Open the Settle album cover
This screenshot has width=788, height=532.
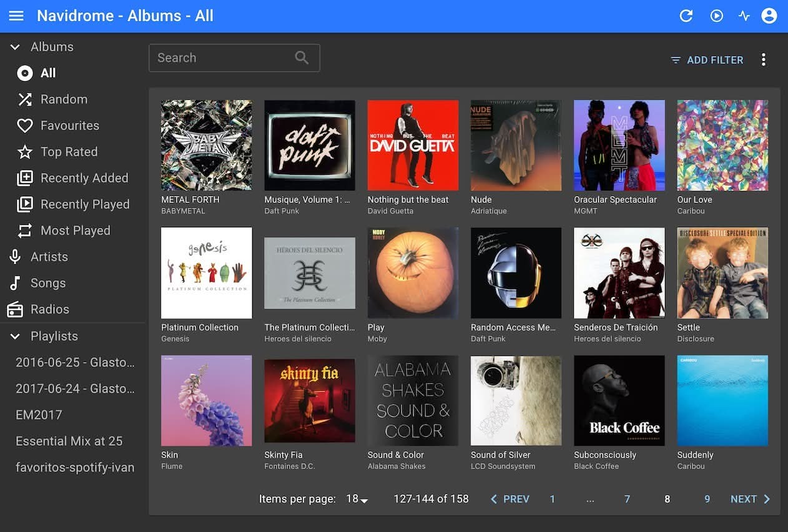tap(722, 273)
